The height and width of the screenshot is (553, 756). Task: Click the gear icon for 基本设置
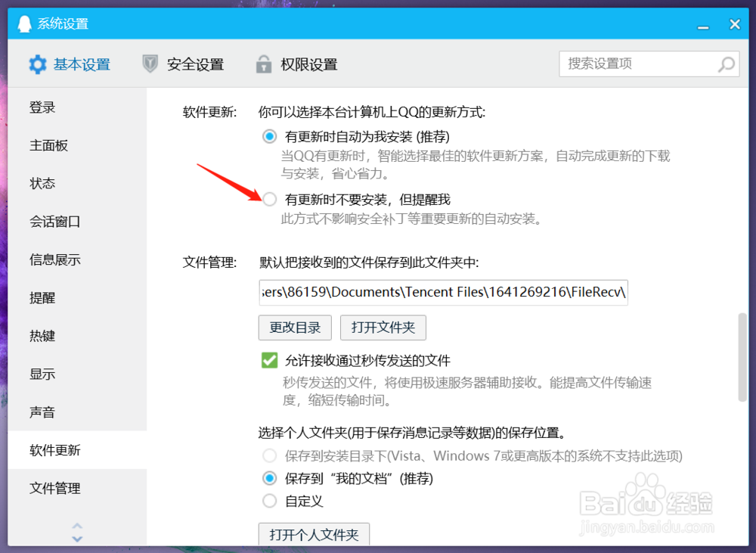click(37, 64)
